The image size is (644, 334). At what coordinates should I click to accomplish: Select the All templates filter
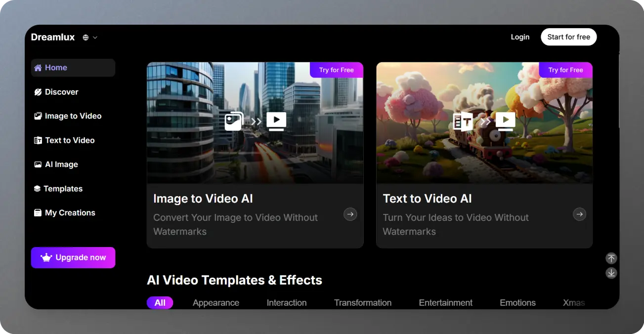pyautogui.click(x=160, y=303)
